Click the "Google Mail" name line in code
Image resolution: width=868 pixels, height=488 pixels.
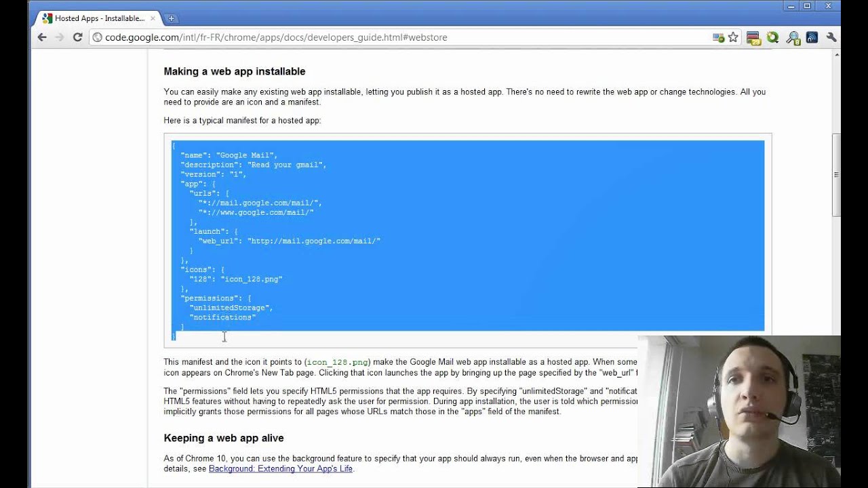click(229, 155)
